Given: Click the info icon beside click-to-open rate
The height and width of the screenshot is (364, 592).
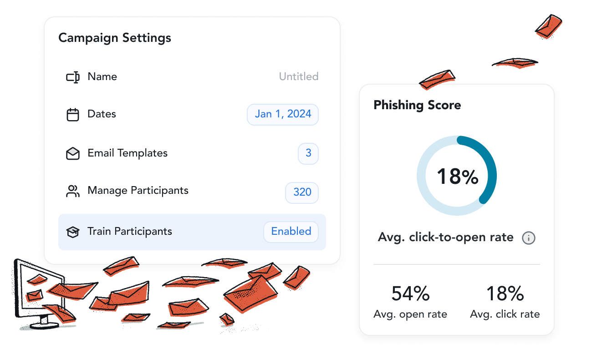Looking at the screenshot, I should tap(529, 238).
